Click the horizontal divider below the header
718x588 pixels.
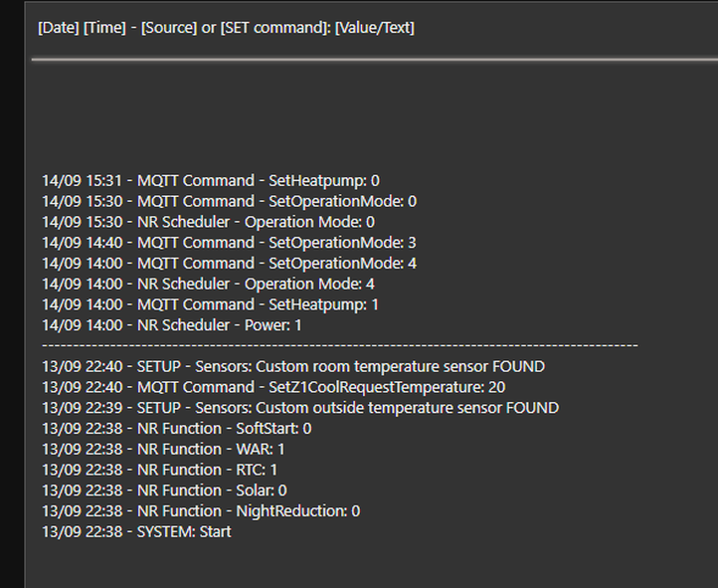click(x=373, y=59)
